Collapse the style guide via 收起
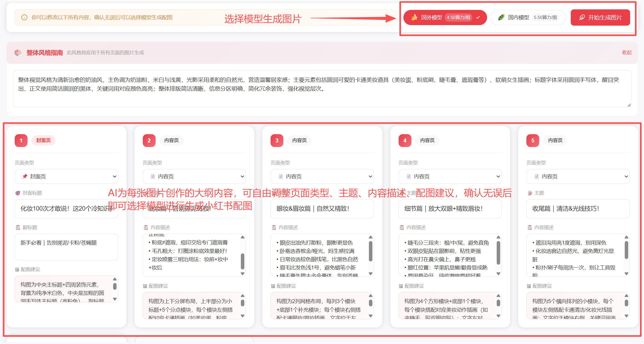 pyautogui.click(x=627, y=52)
